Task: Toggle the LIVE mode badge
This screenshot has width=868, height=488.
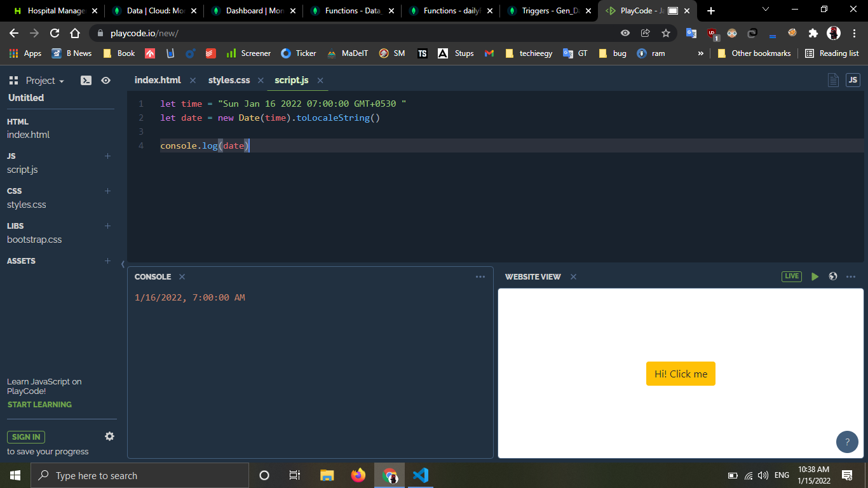Action: point(792,276)
